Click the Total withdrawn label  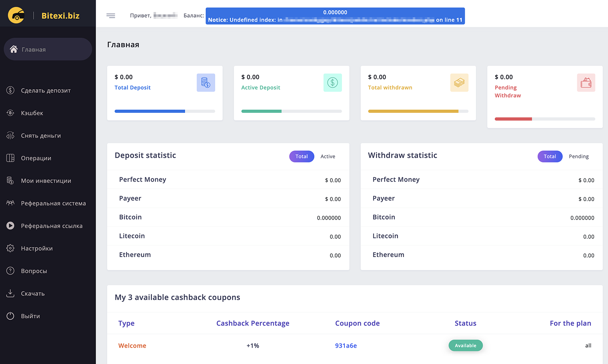(x=390, y=88)
